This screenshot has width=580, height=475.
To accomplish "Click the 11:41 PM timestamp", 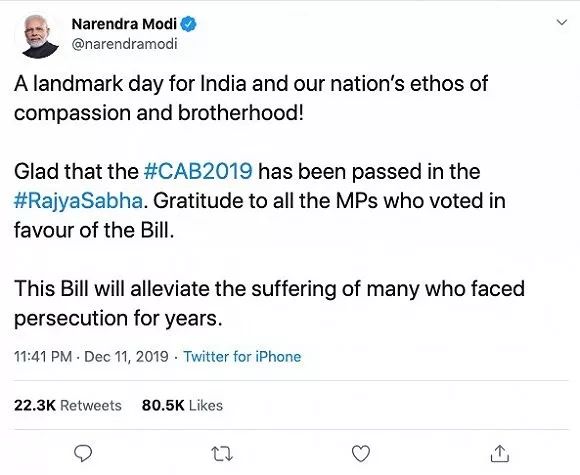I will pyautogui.click(x=43, y=357).
